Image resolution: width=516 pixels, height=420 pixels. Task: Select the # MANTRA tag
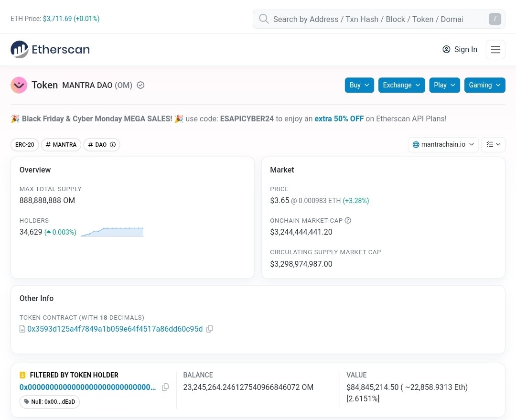pos(61,144)
